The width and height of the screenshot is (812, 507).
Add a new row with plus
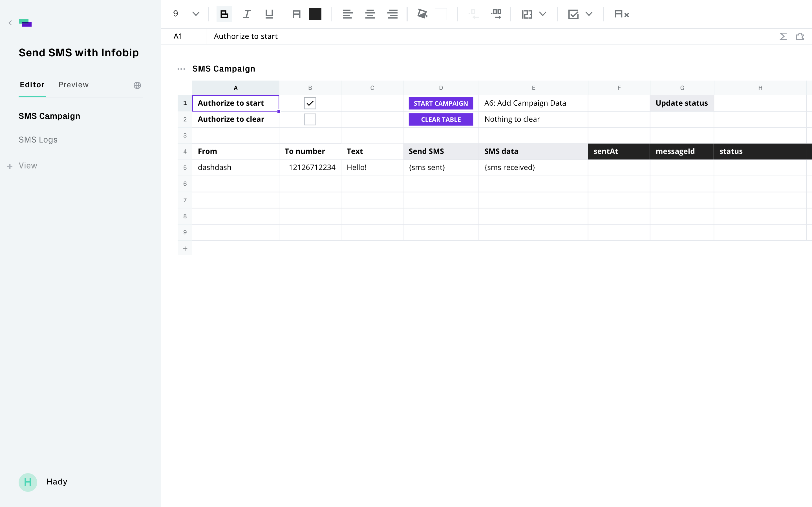[x=185, y=248]
